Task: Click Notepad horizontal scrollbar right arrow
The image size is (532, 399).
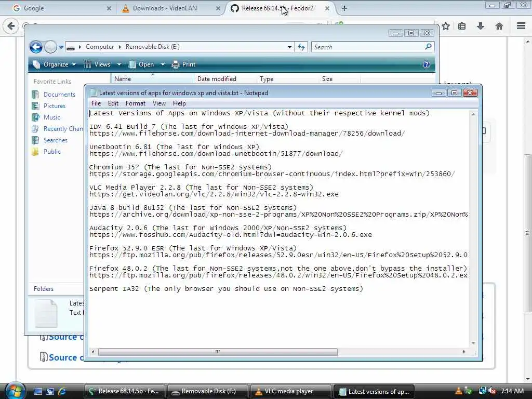Action: point(464,352)
